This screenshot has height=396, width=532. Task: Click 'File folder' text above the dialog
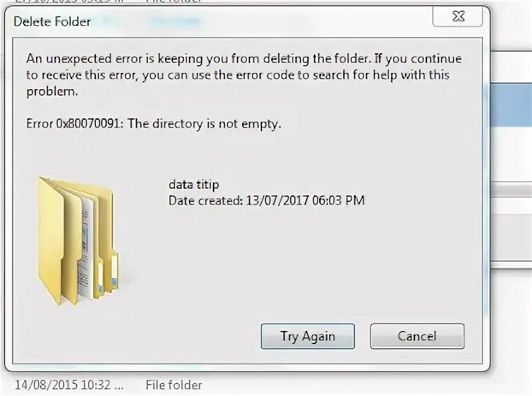174,1
